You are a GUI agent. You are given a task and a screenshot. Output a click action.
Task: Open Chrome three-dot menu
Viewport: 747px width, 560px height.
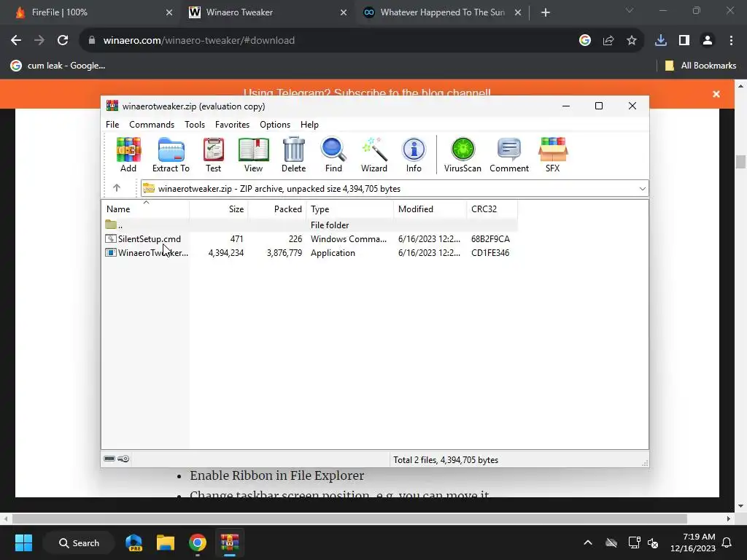click(731, 41)
